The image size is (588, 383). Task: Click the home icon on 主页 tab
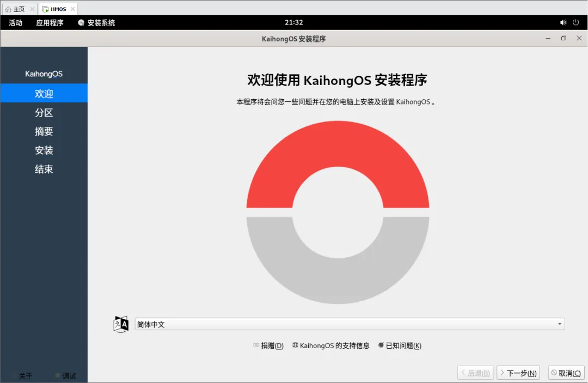[x=8, y=9]
